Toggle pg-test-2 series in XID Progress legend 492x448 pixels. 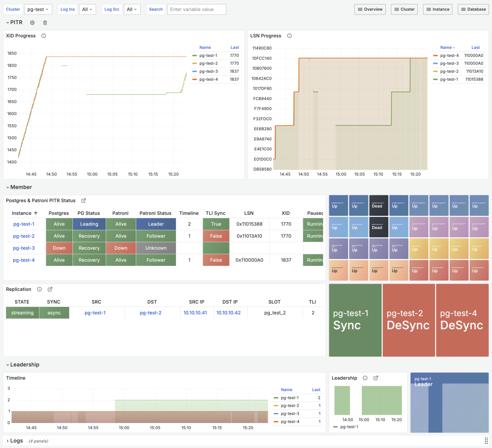coord(208,63)
